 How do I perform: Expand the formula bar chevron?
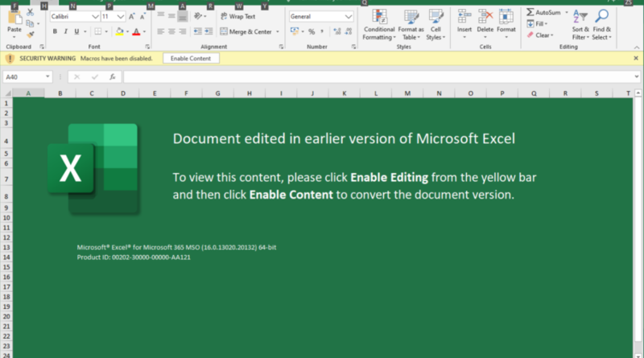click(x=637, y=76)
